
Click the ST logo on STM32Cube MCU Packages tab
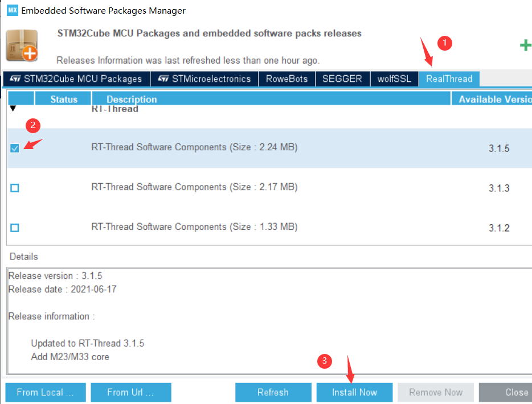[x=16, y=79]
